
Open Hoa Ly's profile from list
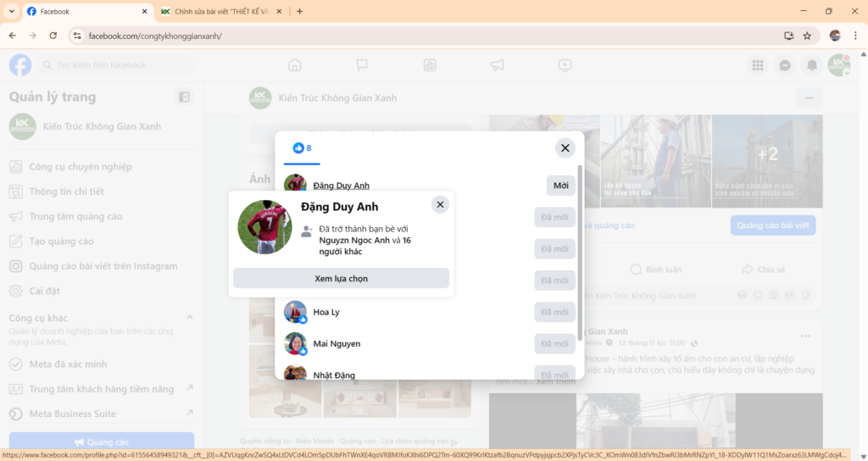tap(326, 312)
